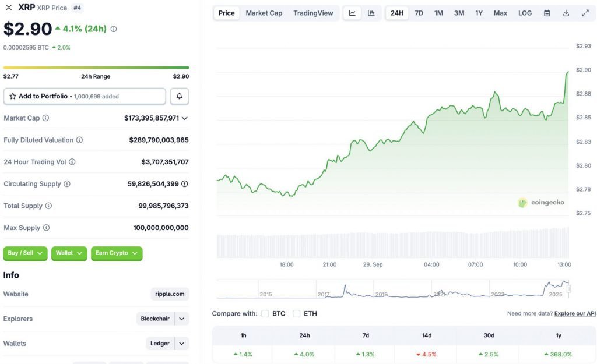Download chart data icon
The width and height of the screenshot is (597, 364).
[566, 13]
